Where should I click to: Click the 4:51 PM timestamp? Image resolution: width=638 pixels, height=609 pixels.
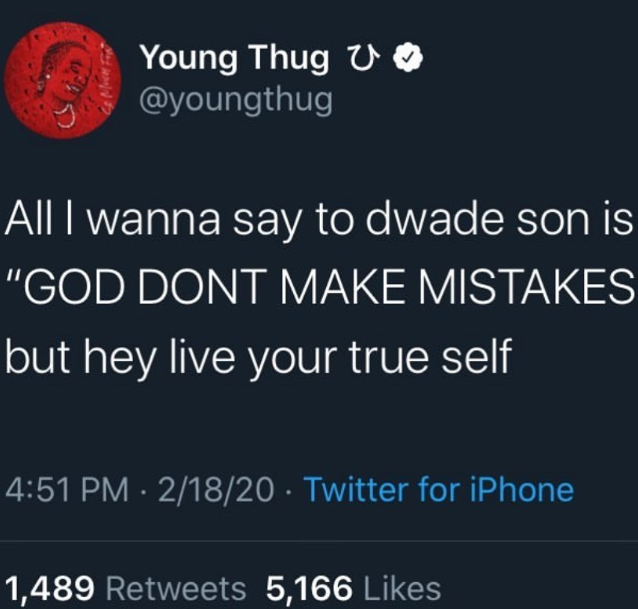tap(67, 490)
